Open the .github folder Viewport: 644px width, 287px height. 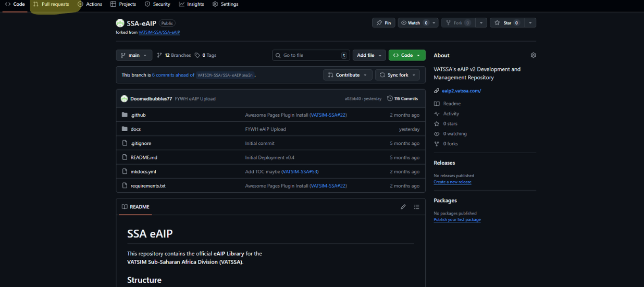tap(138, 115)
